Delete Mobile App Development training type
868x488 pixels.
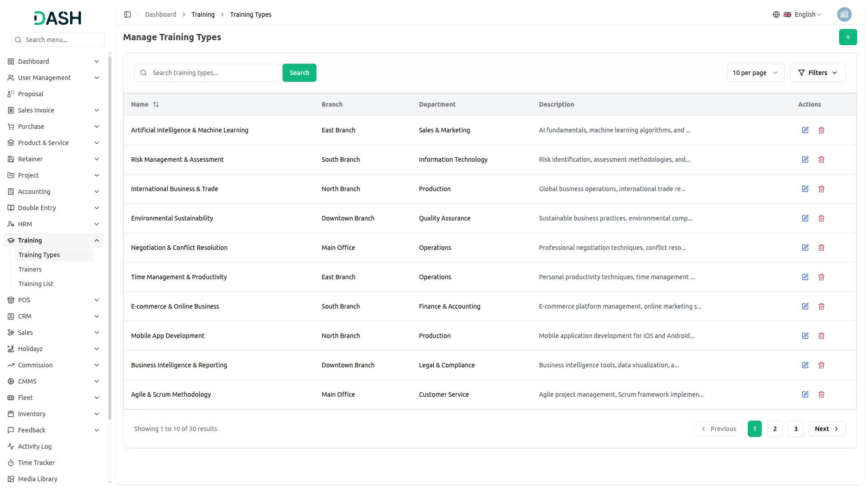[821, 336]
